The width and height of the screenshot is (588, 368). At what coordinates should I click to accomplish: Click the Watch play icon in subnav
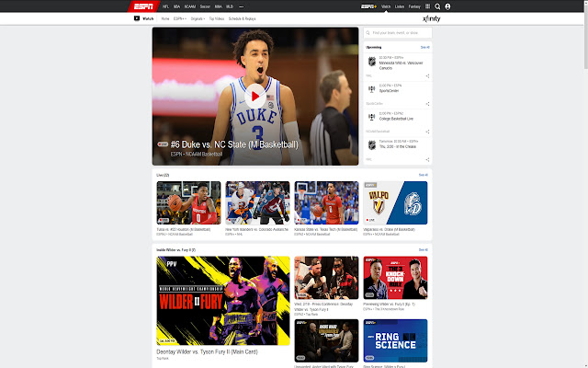[x=137, y=18]
